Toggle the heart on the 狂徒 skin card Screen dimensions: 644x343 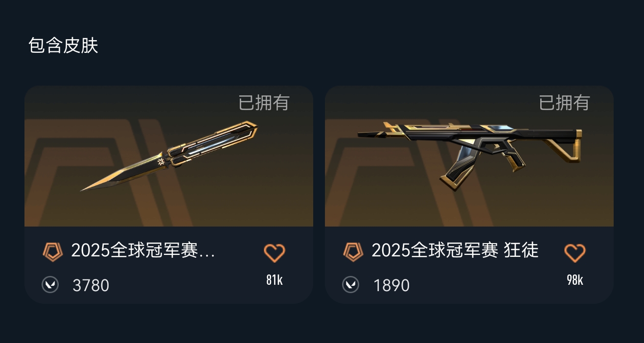(x=575, y=253)
